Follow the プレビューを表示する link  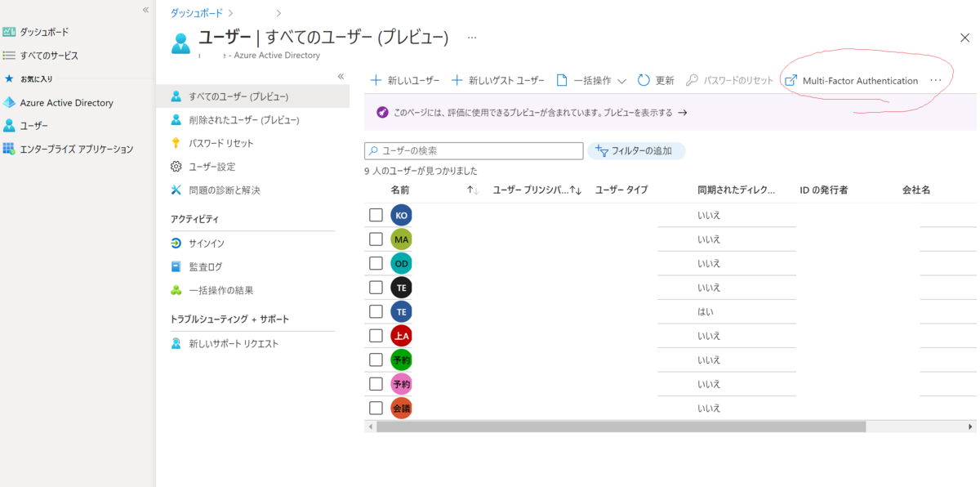coord(639,111)
